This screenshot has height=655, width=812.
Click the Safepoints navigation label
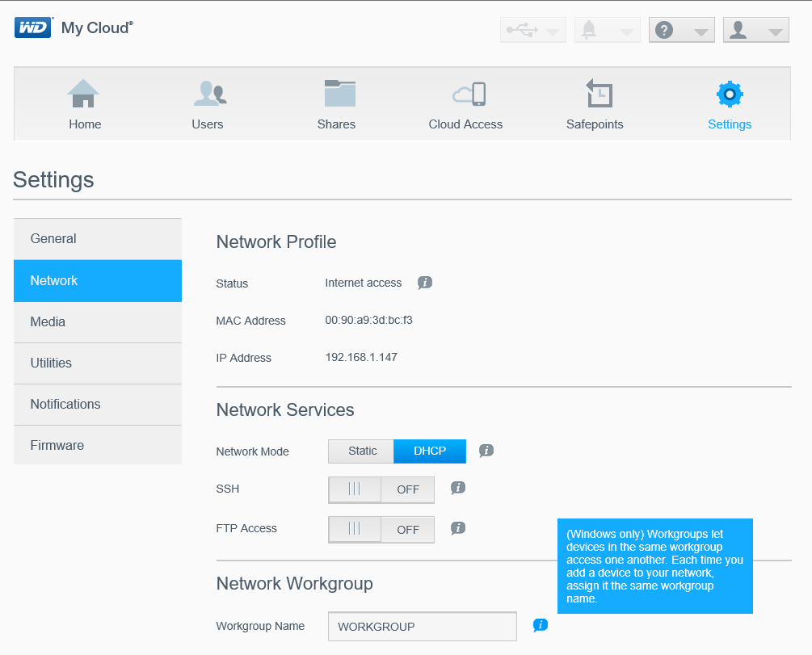tap(595, 124)
